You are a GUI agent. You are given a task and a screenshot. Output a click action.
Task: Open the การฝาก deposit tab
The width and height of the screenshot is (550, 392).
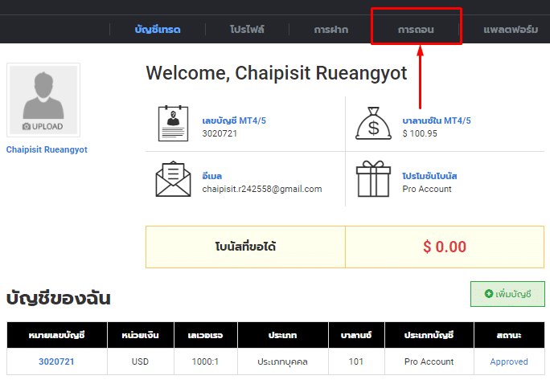331,30
